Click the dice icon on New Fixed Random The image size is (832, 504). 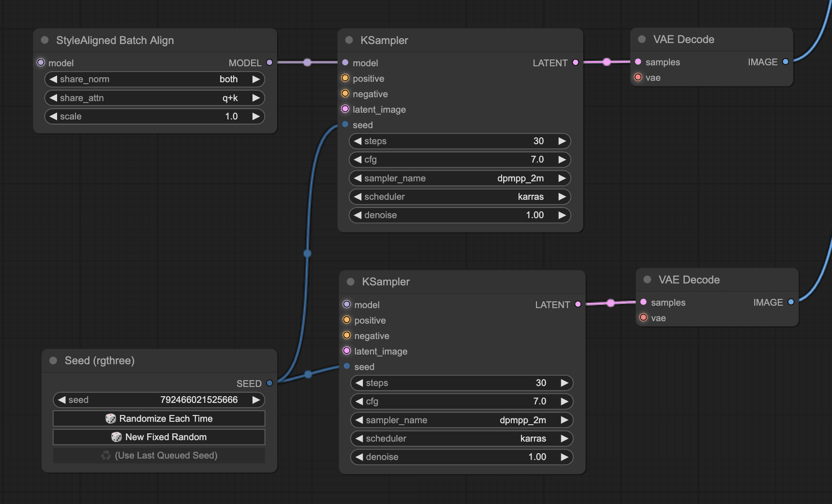click(117, 437)
